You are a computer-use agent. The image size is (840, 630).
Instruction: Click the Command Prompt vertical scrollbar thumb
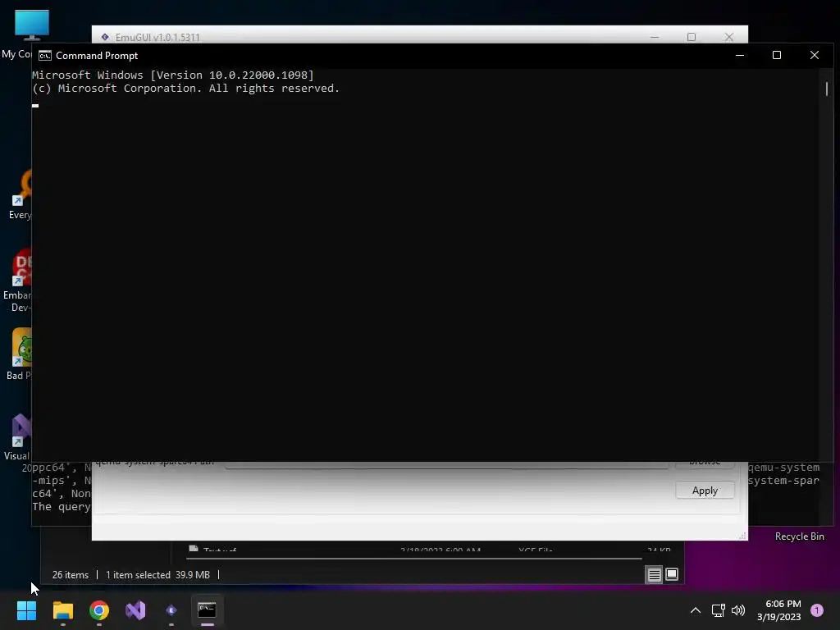pyautogui.click(x=827, y=89)
